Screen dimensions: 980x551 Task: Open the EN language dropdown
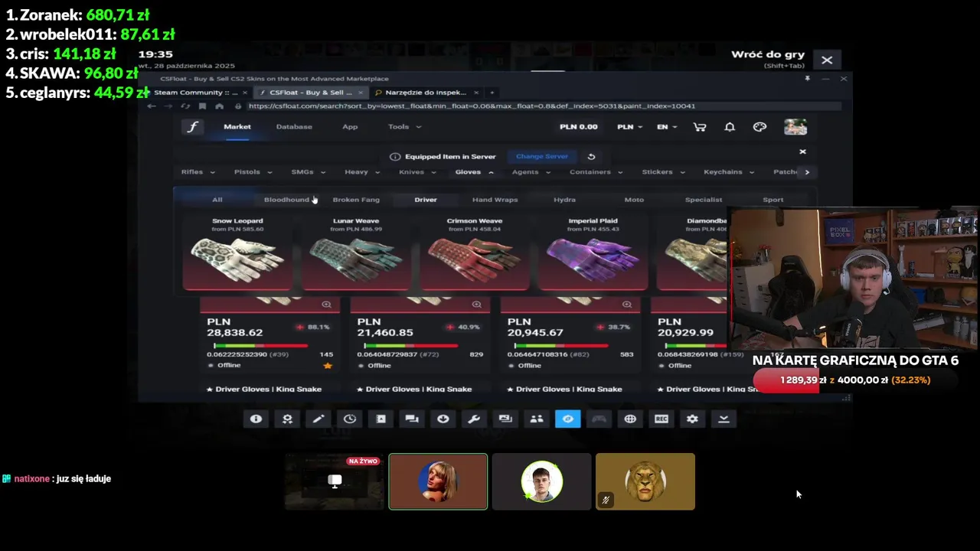[x=666, y=127]
